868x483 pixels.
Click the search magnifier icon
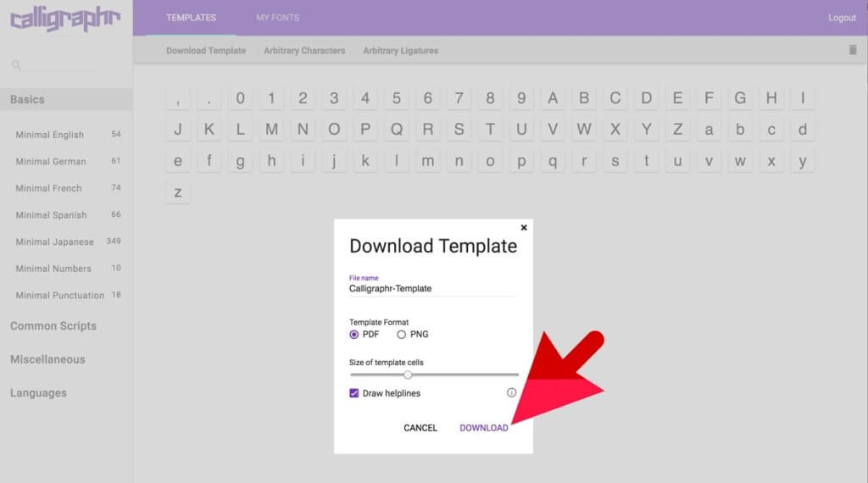pyautogui.click(x=16, y=65)
